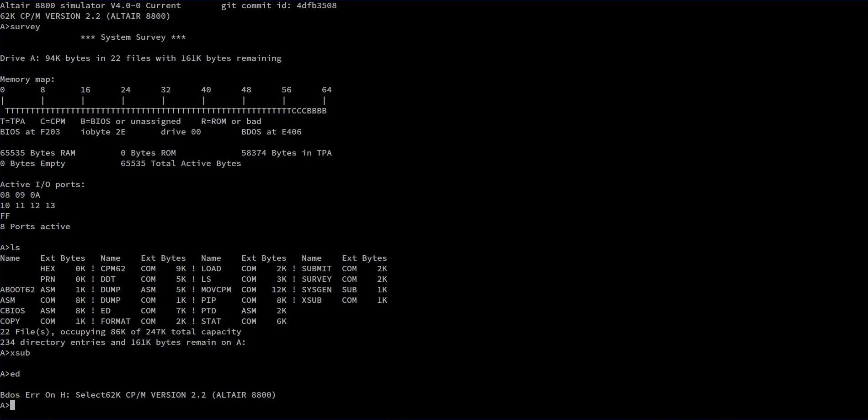Click the 'A>survey' command line

(20, 27)
